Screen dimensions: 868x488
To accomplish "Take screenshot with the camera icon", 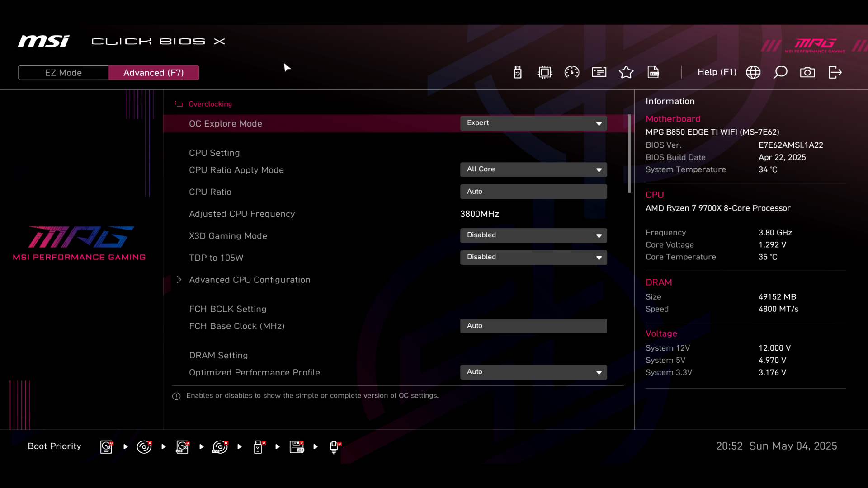I will click(807, 72).
